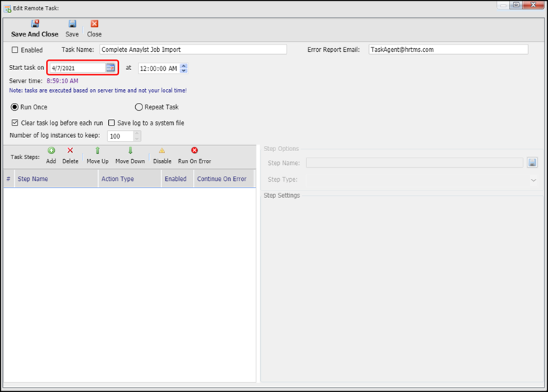
Task: Click the log instances field showing 100
Action: click(x=121, y=136)
